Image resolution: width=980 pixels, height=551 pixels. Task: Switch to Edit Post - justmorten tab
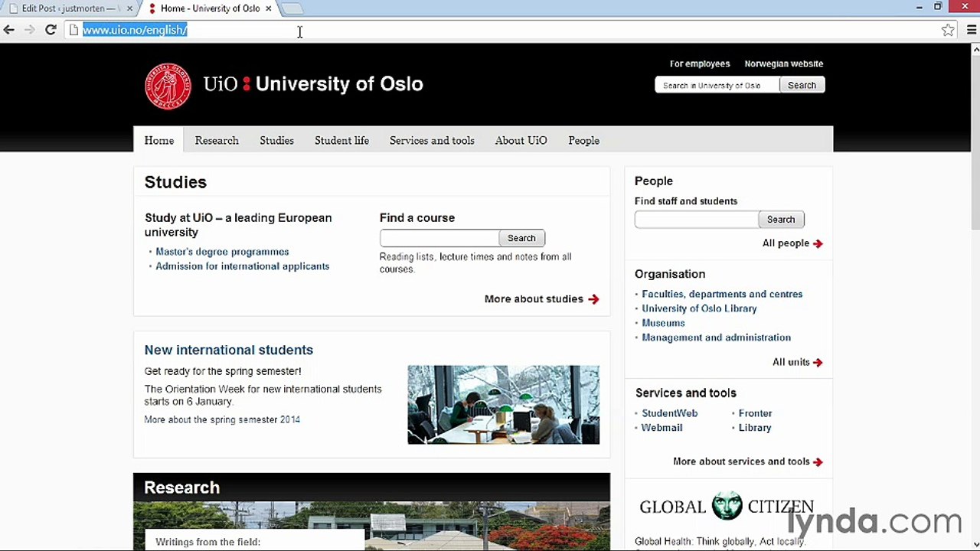click(x=69, y=8)
